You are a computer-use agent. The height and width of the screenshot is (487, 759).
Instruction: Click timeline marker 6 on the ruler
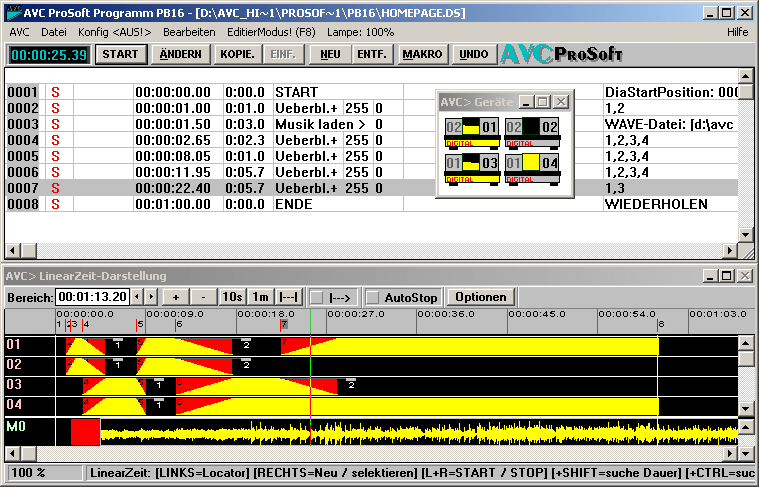(x=179, y=324)
